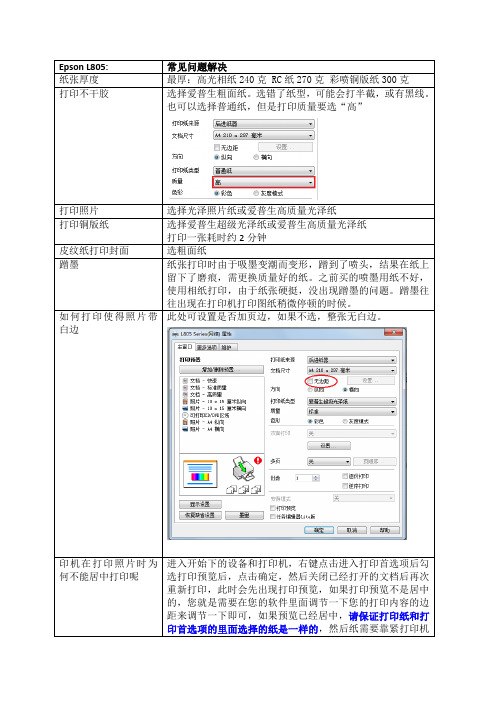Enable the 逐份打印 checkbox
The height and width of the screenshot is (702, 496).
click(345, 476)
